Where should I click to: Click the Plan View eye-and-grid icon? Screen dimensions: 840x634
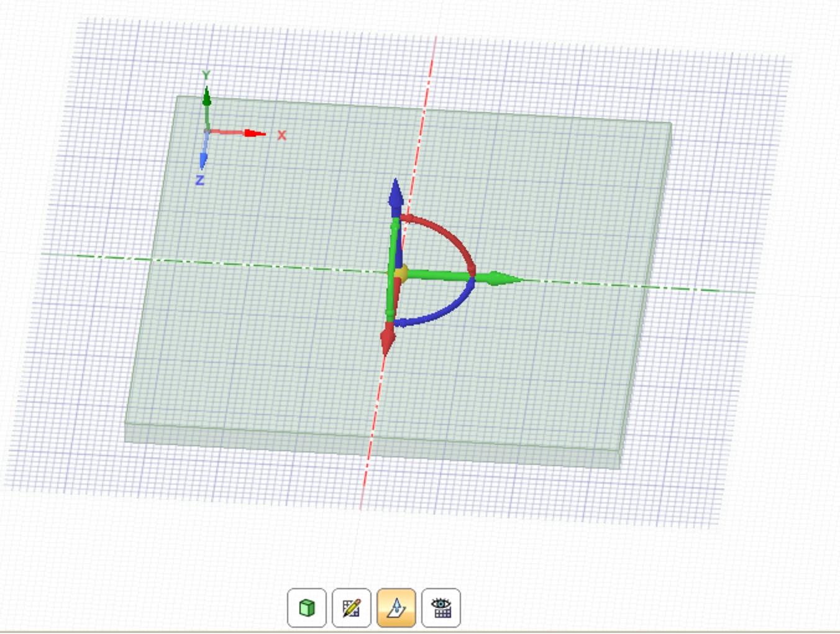click(x=441, y=607)
